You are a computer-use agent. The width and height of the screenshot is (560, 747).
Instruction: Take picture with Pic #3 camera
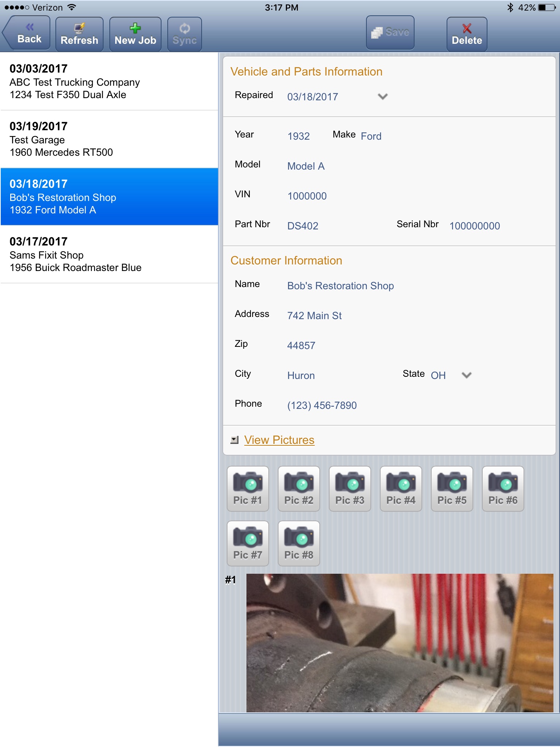350,489
